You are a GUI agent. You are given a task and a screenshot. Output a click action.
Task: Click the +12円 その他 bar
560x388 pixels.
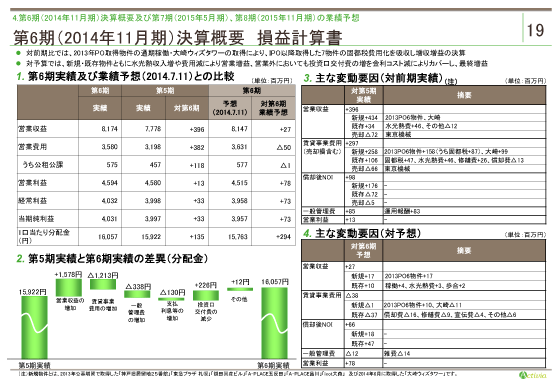pos(240,289)
